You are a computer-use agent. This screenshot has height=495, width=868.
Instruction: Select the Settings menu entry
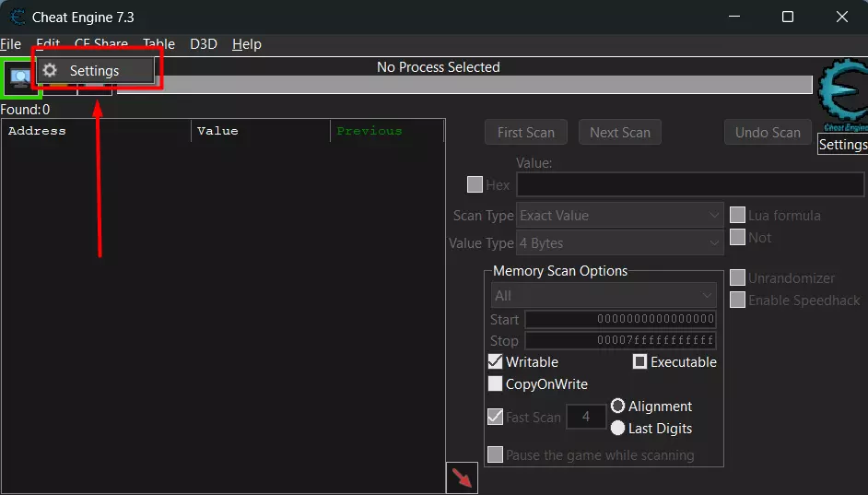95,71
